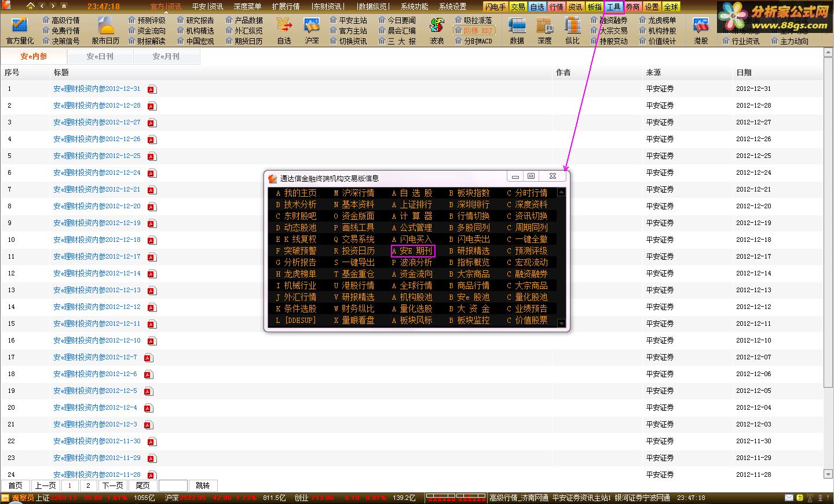The image size is (834, 504).
Task: Open link 安e理财投资内参2012-12-19
Action: pyautogui.click(x=97, y=223)
